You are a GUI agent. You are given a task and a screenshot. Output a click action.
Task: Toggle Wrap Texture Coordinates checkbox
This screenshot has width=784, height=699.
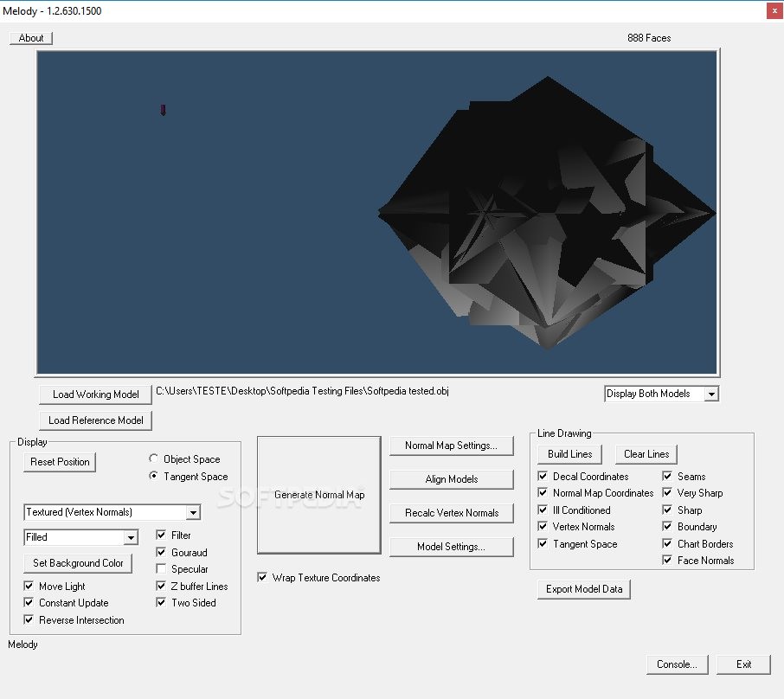(262, 578)
